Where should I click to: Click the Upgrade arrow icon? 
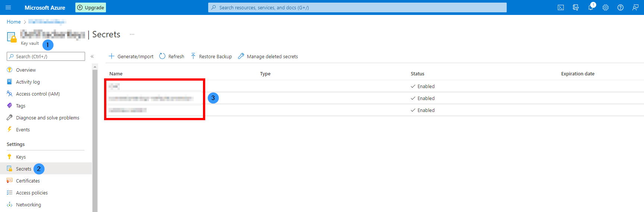(80, 7)
